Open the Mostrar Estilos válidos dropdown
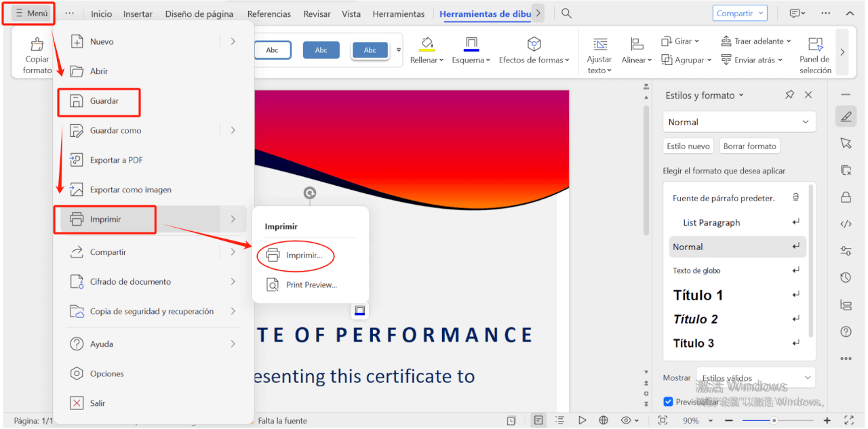This screenshot has height=429, width=868. 756,377
